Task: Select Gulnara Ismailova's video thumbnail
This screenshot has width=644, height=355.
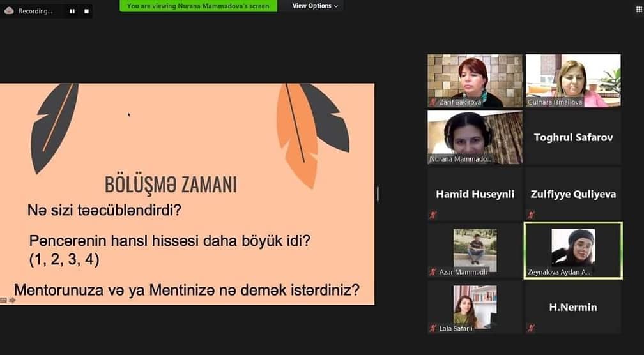Action: [x=572, y=80]
